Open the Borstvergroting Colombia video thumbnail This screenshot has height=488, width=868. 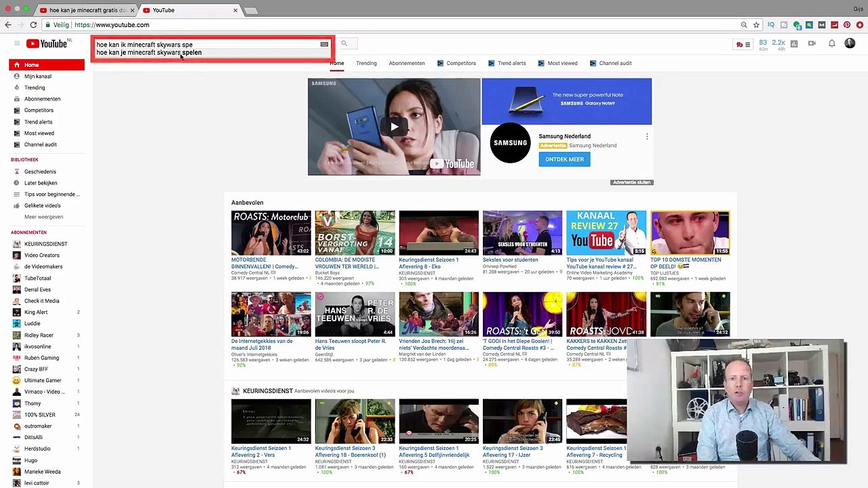(355, 232)
